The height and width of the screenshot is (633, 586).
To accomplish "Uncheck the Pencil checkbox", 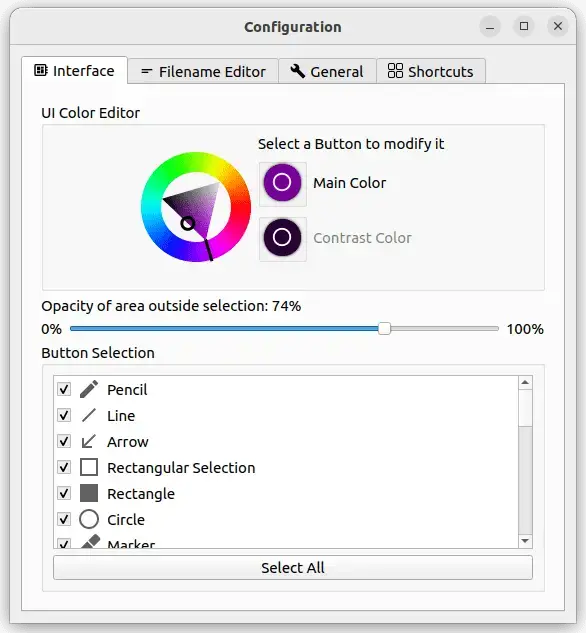I will pyautogui.click(x=64, y=390).
